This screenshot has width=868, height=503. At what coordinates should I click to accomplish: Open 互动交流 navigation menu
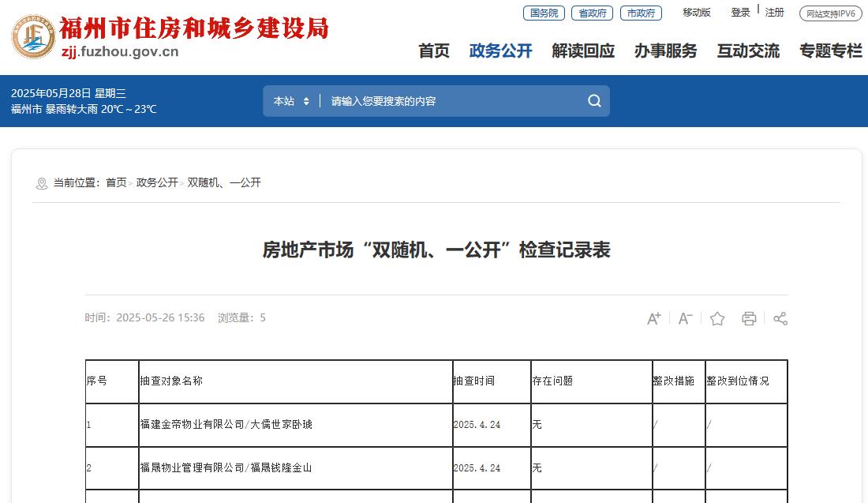click(748, 51)
